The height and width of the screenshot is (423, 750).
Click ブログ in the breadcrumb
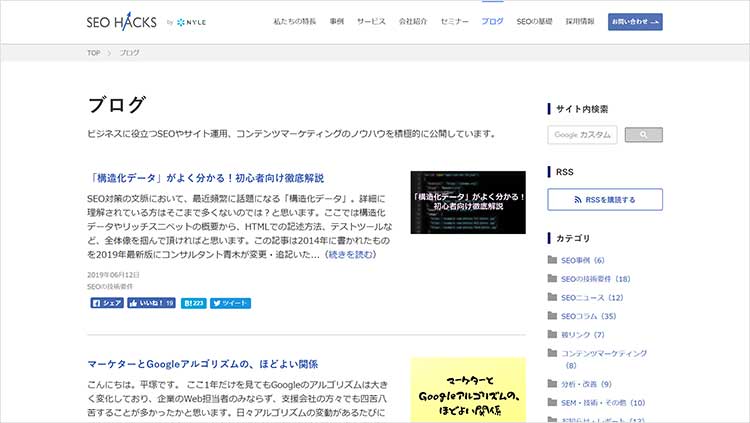129,53
